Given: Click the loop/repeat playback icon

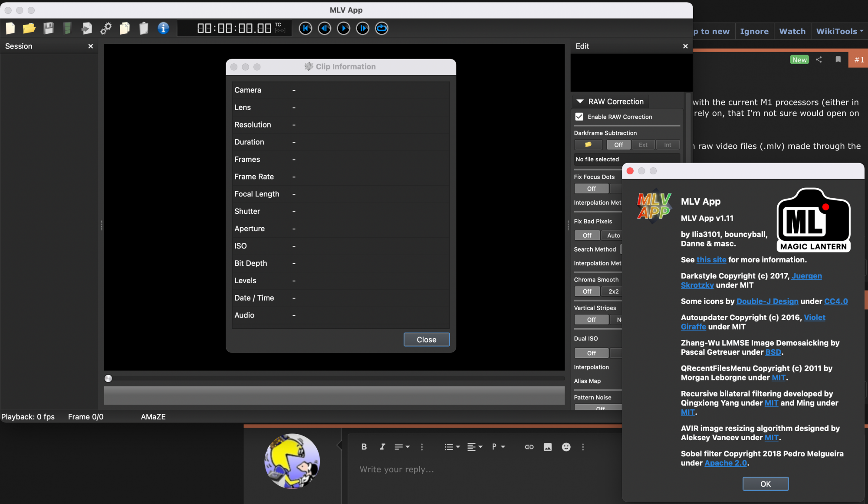Looking at the screenshot, I should click(x=382, y=28).
